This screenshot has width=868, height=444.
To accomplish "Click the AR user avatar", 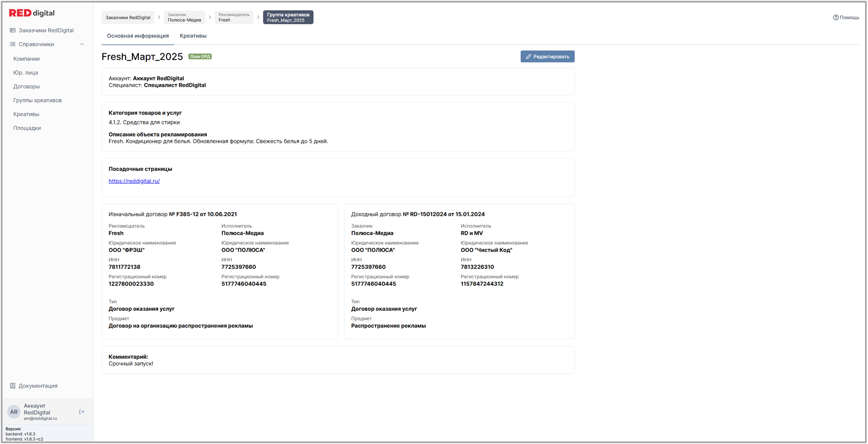I will pos(14,412).
